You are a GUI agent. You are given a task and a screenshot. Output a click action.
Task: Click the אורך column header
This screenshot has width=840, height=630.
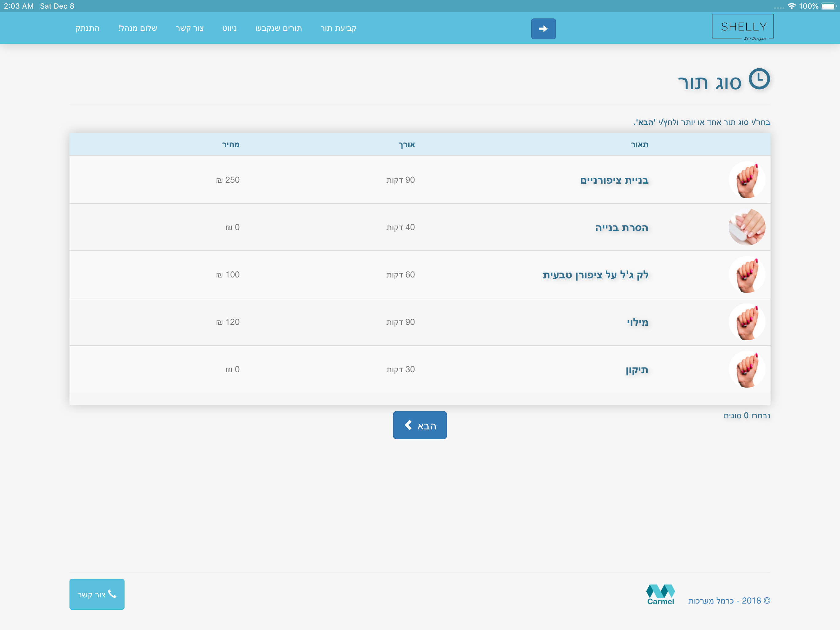406,144
